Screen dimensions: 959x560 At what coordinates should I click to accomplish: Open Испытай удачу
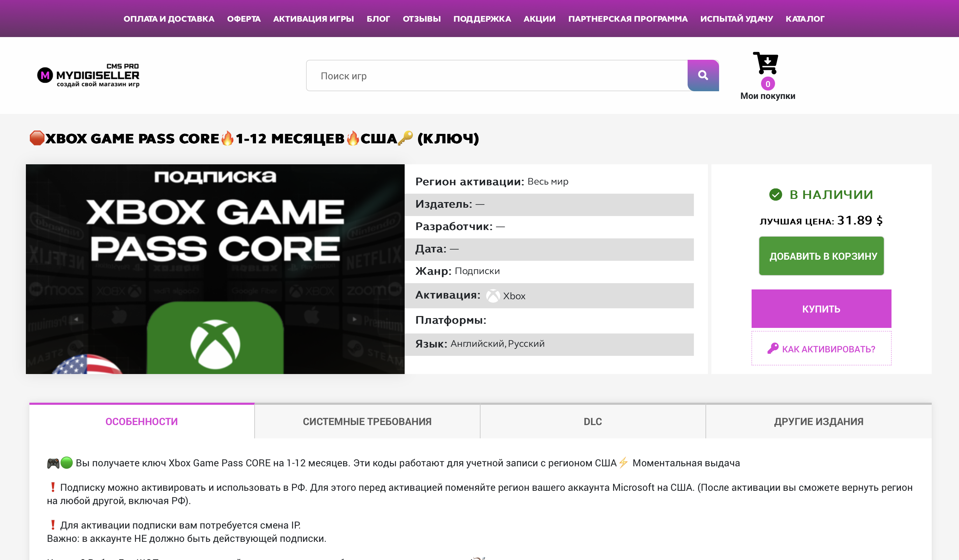pyautogui.click(x=736, y=19)
